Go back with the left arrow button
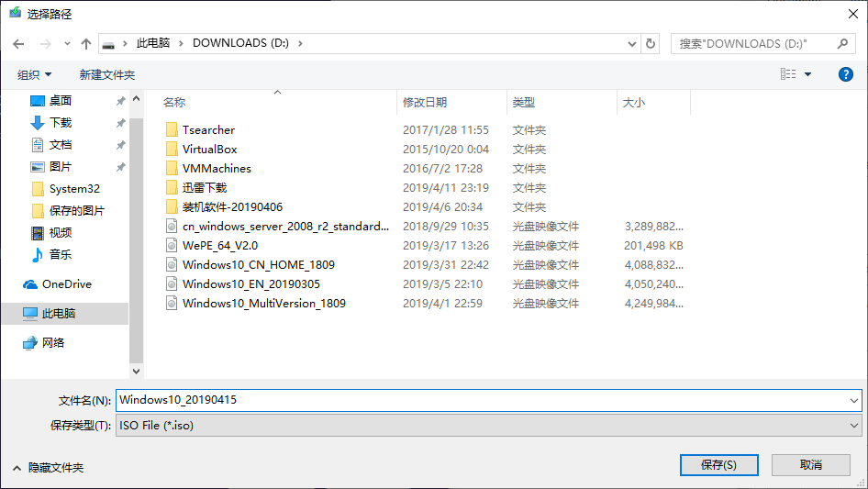This screenshot has height=489, width=868. click(x=18, y=44)
